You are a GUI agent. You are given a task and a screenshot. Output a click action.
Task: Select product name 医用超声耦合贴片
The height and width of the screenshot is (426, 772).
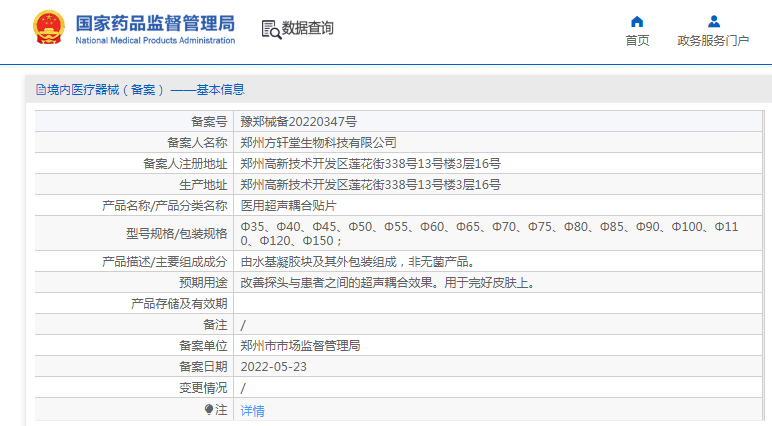pyautogui.click(x=289, y=205)
